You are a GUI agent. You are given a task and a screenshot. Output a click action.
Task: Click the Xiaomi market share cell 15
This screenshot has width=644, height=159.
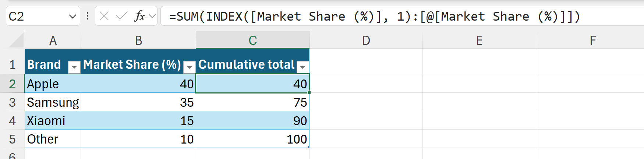point(138,121)
